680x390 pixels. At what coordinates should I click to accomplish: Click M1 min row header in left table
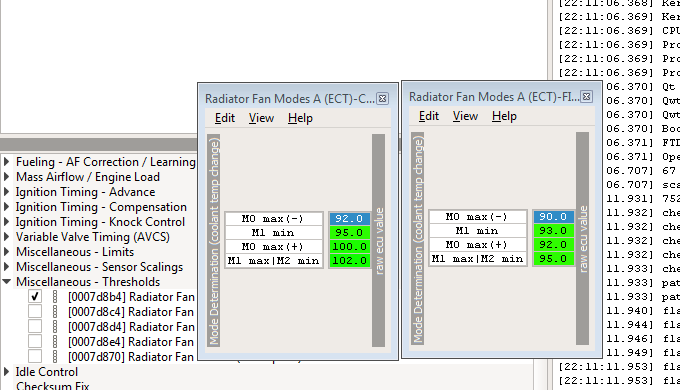(274, 233)
